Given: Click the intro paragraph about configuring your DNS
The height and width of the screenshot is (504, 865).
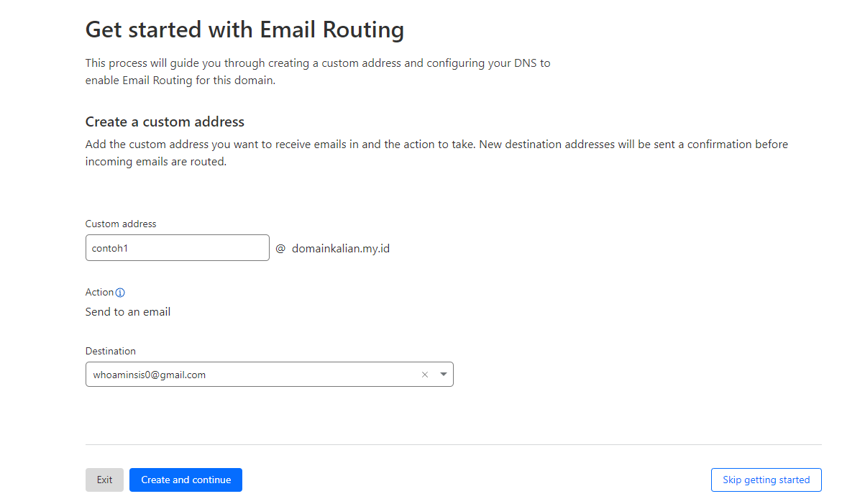Looking at the screenshot, I should (317, 71).
